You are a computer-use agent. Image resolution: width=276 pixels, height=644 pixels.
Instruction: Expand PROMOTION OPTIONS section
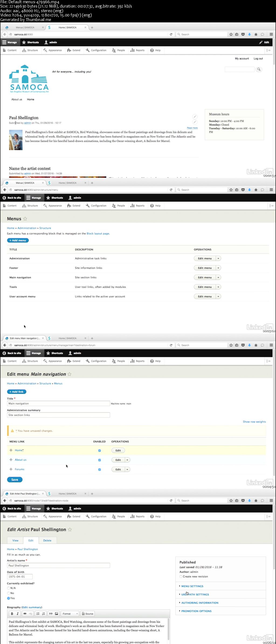click(x=196, y=611)
